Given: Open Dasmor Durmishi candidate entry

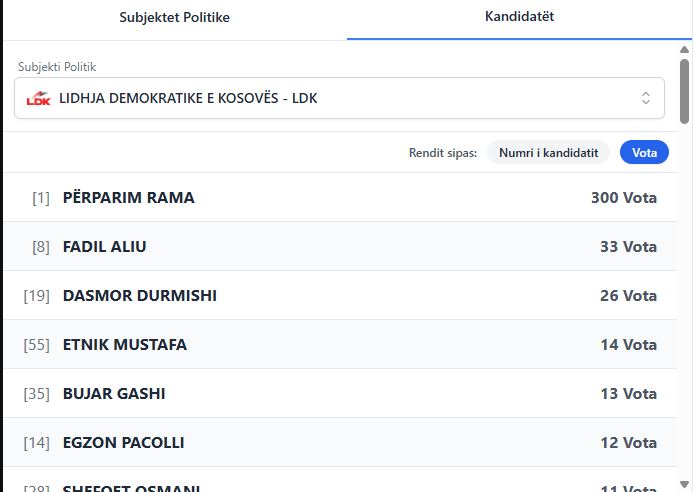Looking at the screenshot, I should point(140,296).
